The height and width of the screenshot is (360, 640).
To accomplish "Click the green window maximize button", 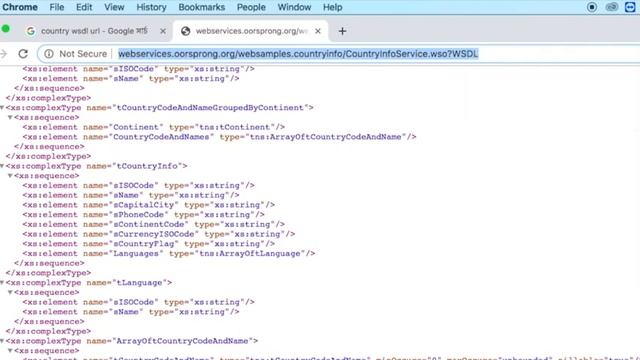I will pos(6,29).
